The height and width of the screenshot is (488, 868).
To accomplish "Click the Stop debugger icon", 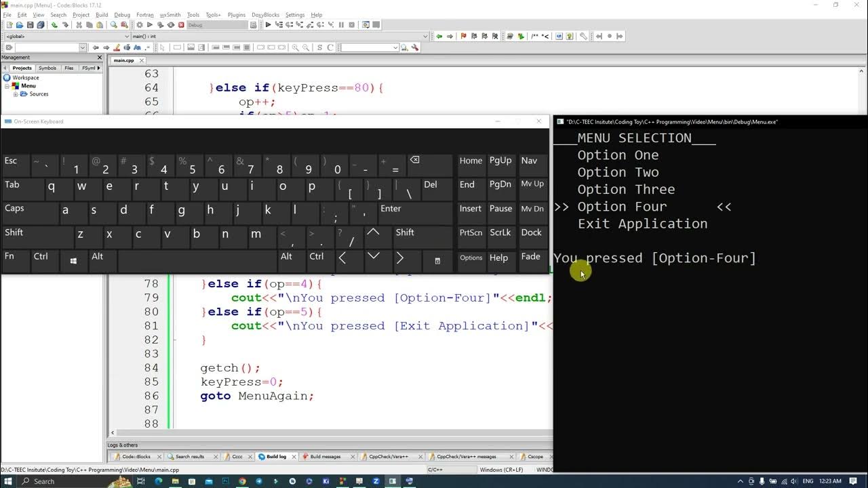I will point(352,24).
